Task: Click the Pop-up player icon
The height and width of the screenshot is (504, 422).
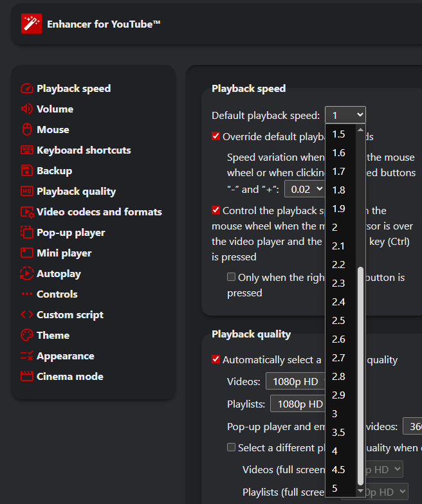Action: point(27,233)
